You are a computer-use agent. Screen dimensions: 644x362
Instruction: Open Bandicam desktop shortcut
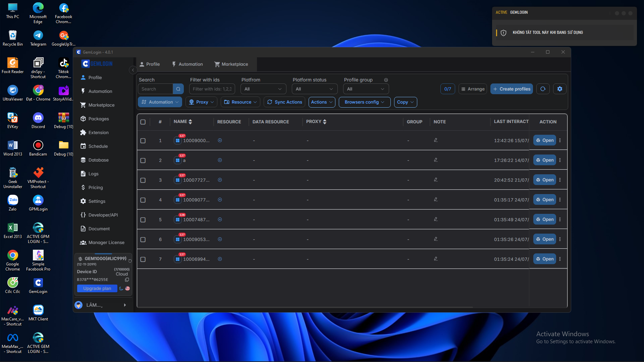[38, 148]
